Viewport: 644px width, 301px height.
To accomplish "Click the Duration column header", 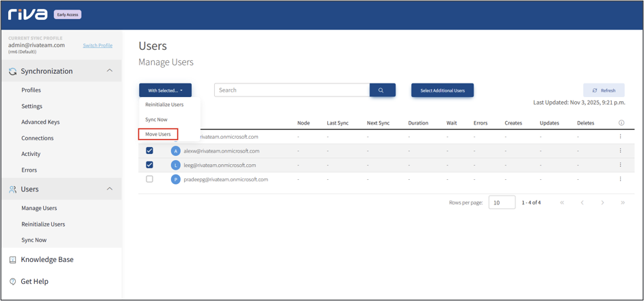I will 418,123.
